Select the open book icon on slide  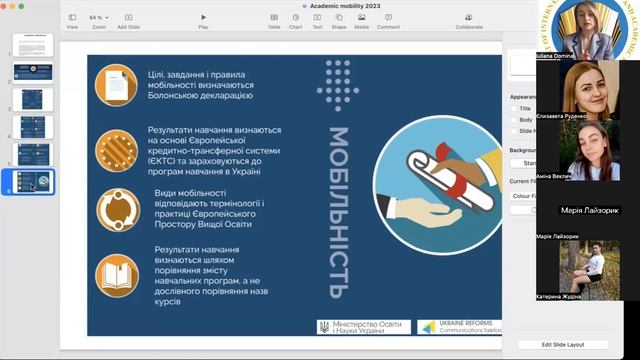tap(117, 276)
